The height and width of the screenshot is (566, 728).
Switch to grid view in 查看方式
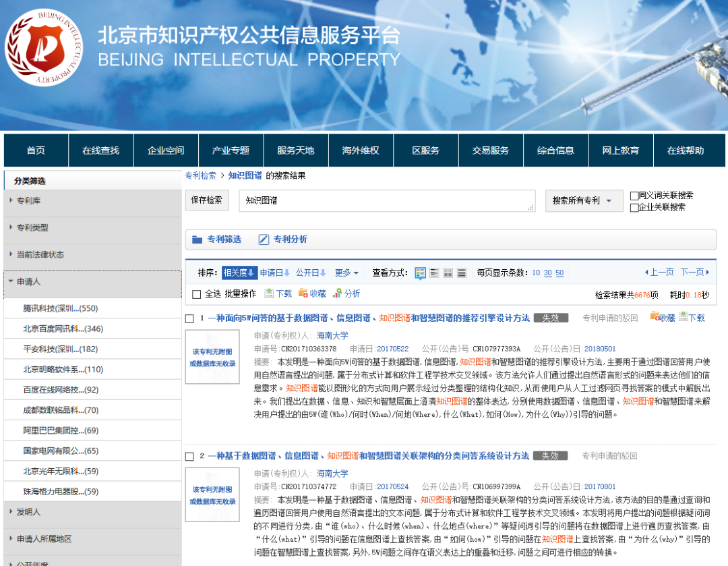click(x=448, y=272)
